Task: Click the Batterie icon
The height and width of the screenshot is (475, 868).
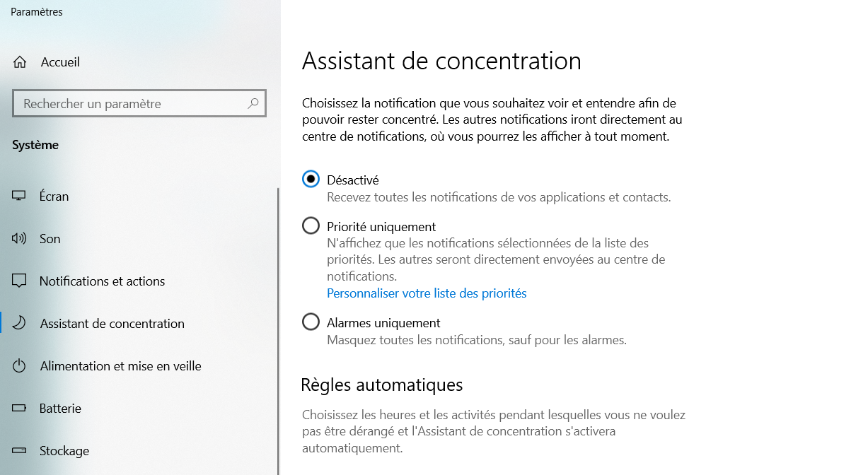Action: pyautogui.click(x=19, y=409)
